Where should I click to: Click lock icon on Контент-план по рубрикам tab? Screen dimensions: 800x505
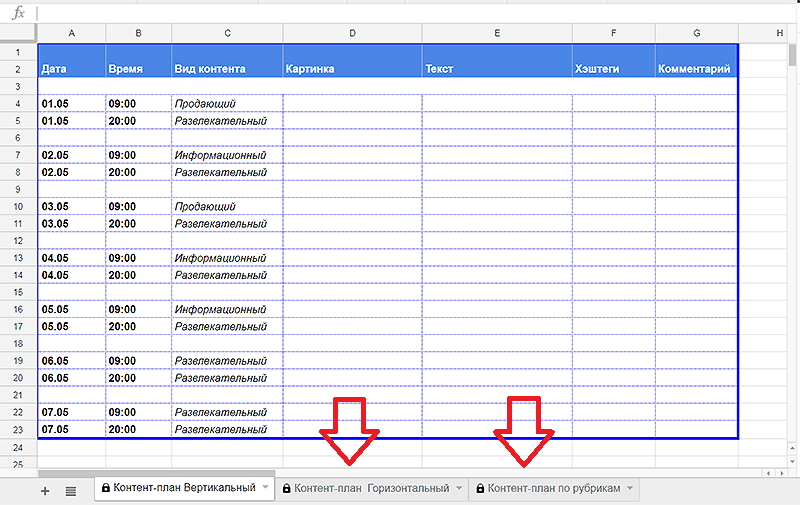[480, 489]
